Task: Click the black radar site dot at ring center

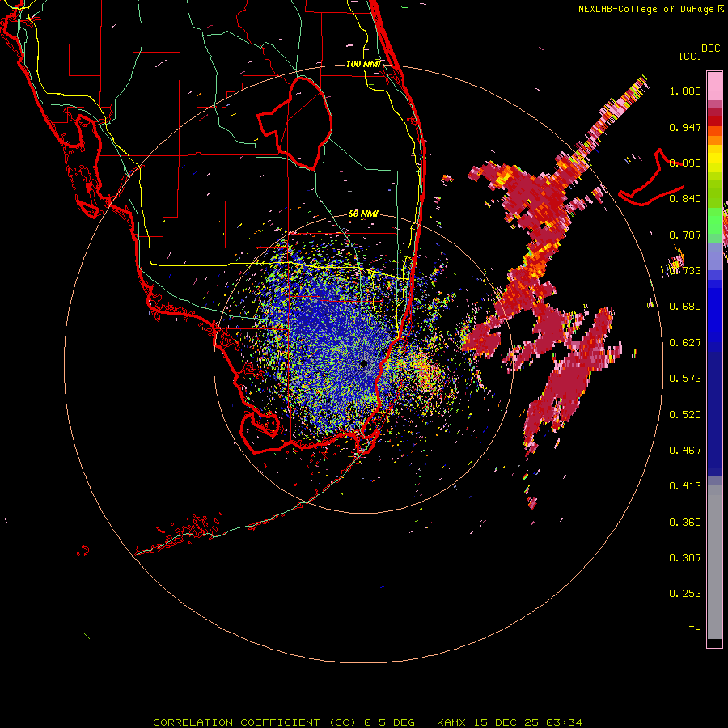Action: 364,363
